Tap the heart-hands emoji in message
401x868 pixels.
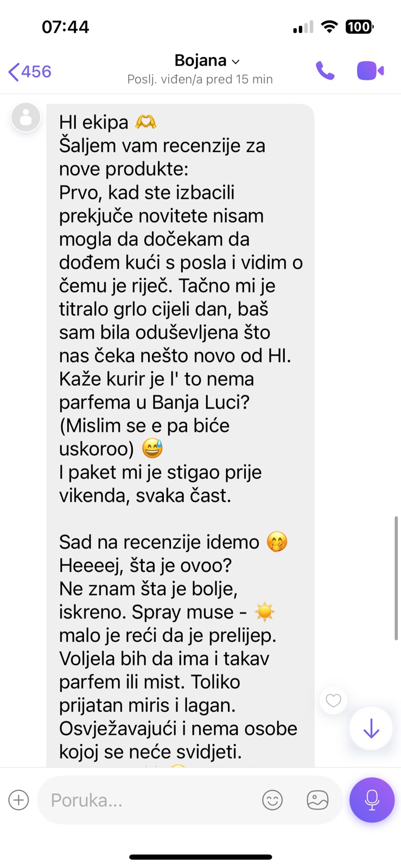pyautogui.click(x=145, y=122)
